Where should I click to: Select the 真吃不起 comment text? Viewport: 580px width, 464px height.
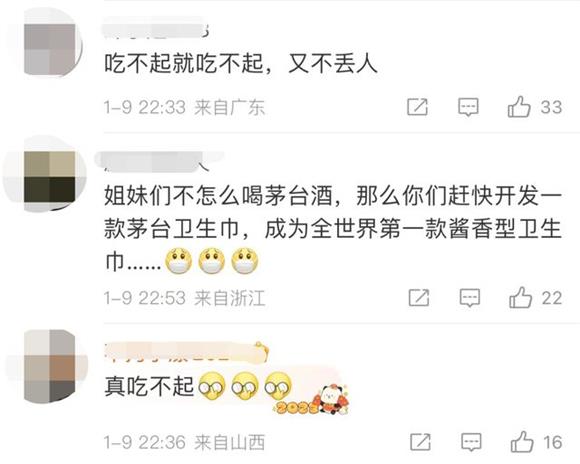pyautogui.click(x=149, y=387)
